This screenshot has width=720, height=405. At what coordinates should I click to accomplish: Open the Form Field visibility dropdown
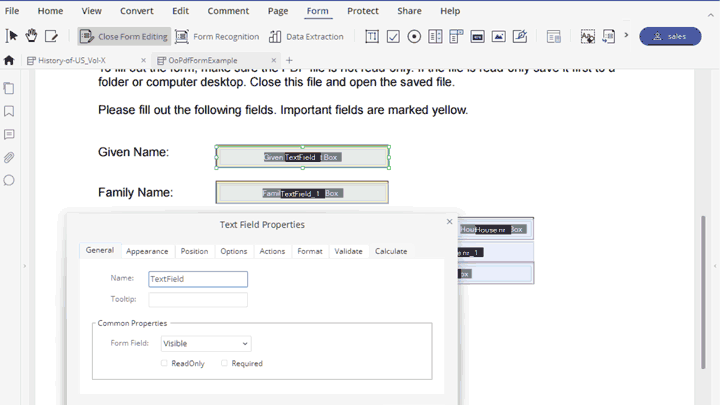click(206, 343)
